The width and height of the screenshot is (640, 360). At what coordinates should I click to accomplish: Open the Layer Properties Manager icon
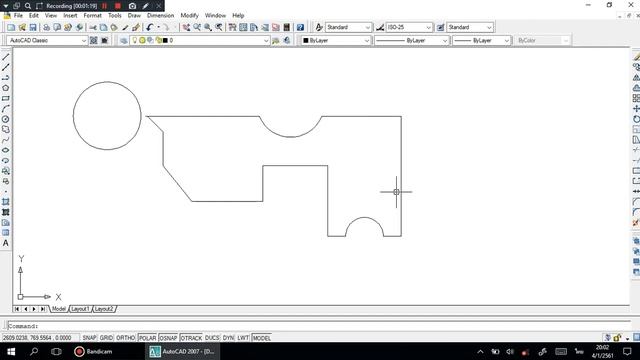point(124,40)
